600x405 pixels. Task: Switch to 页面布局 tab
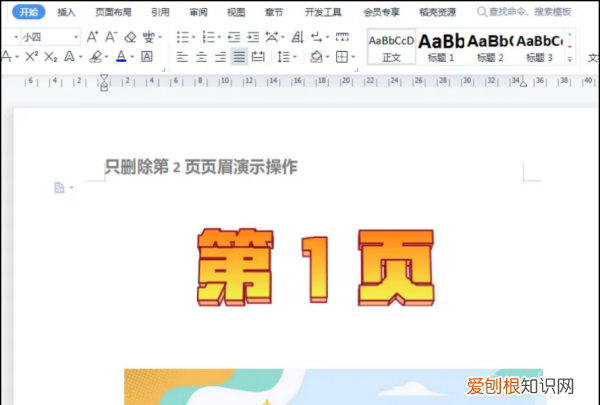coord(113,12)
